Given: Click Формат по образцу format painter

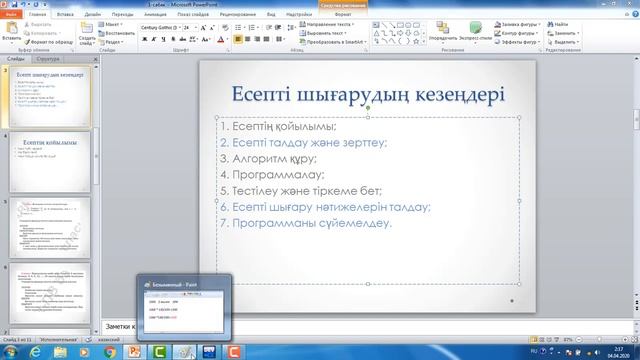Looking at the screenshot, I should pos(49,42).
